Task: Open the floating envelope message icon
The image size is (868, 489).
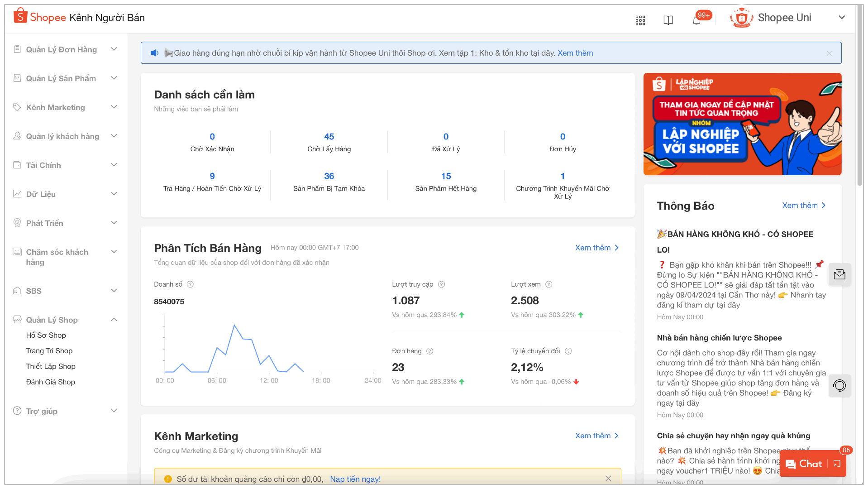Action: [839, 274]
